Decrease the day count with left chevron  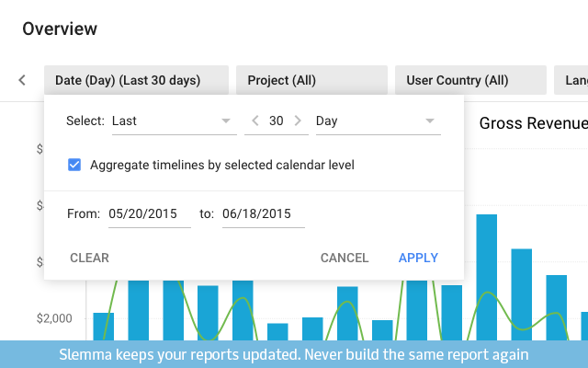click(255, 121)
